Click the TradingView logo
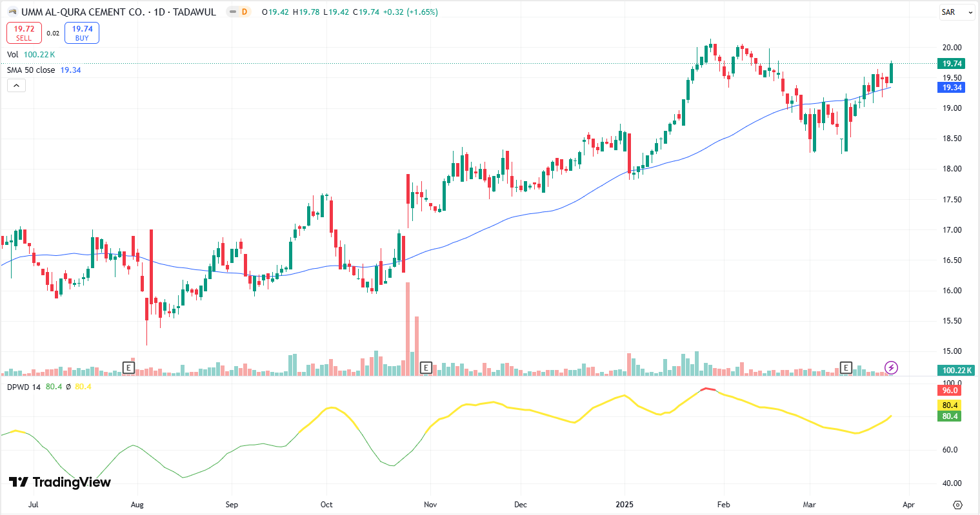 (60, 482)
